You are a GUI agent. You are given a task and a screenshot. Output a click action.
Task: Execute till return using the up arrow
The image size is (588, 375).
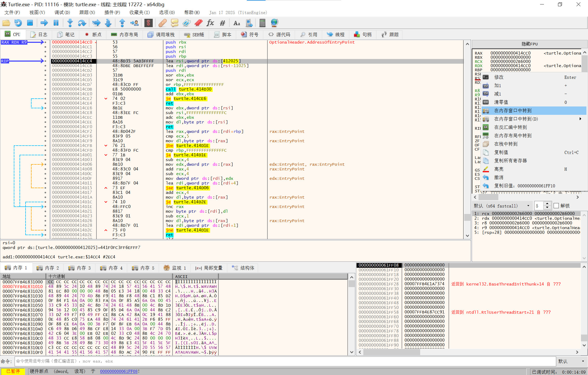[x=122, y=23]
